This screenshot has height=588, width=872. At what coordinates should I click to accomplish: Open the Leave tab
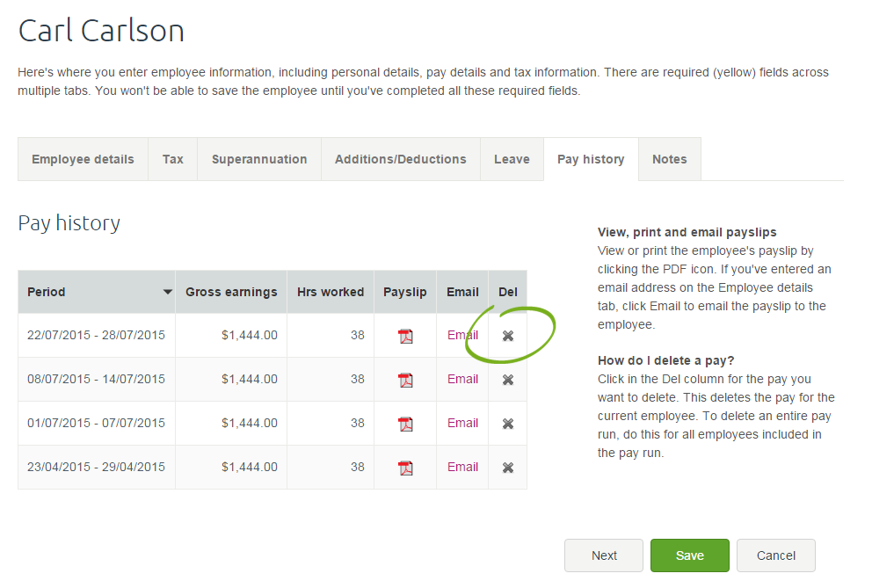click(512, 159)
